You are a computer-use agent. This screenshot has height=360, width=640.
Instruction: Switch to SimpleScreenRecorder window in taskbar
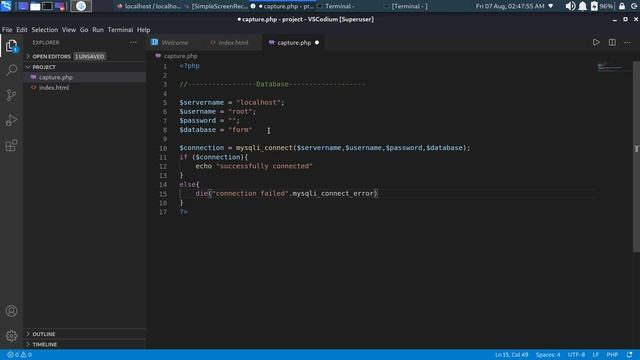coord(216,6)
